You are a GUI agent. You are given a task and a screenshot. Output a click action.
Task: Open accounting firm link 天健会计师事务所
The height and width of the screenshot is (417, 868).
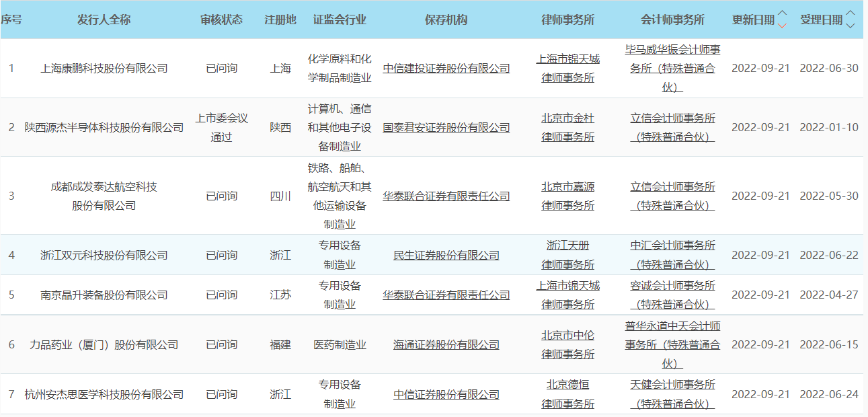[x=673, y=394]
